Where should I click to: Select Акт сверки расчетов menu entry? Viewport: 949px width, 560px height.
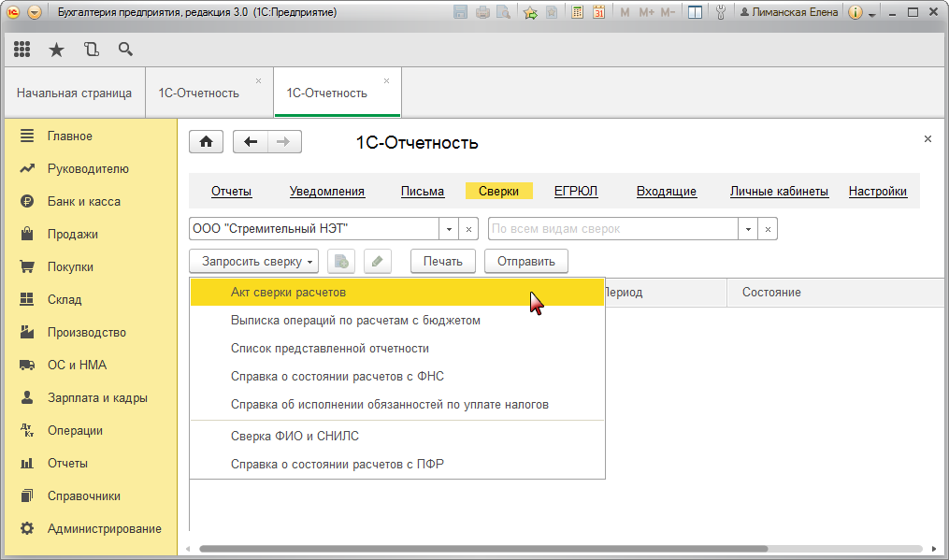point(289,293)
